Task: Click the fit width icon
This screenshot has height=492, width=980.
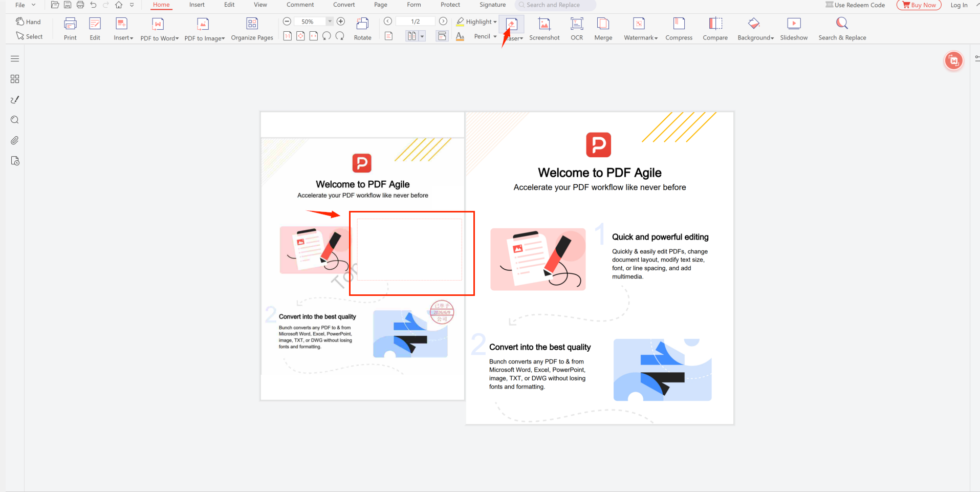Action: coord(313,36)
